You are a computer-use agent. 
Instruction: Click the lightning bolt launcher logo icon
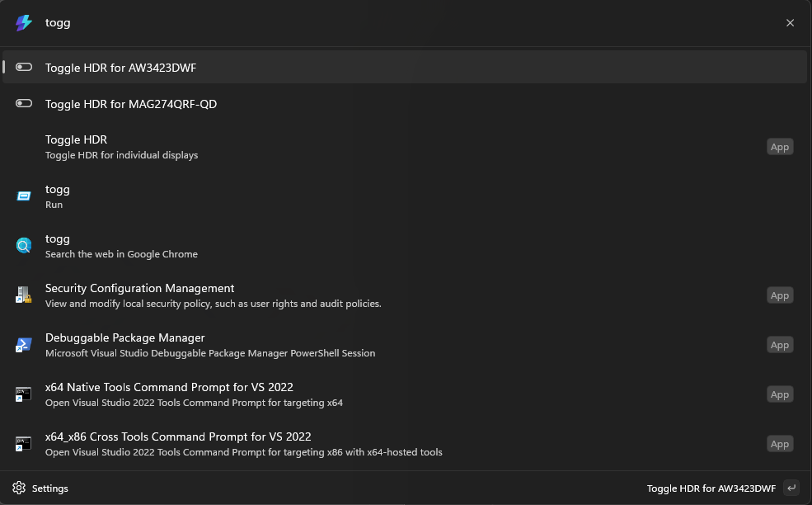pos(24,23)
